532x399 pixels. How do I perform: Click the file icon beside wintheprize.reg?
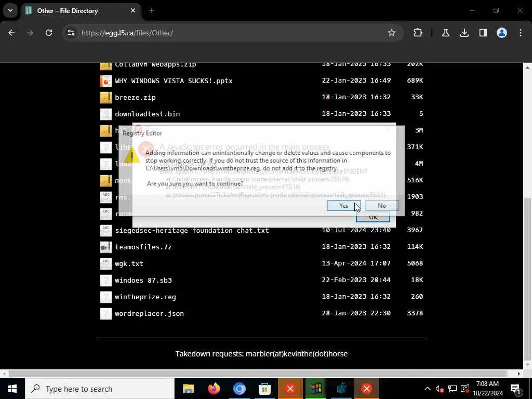106,297
